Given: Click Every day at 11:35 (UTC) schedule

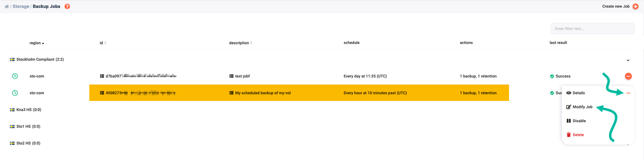Looking at the screenshot, I should pos(365,76).
